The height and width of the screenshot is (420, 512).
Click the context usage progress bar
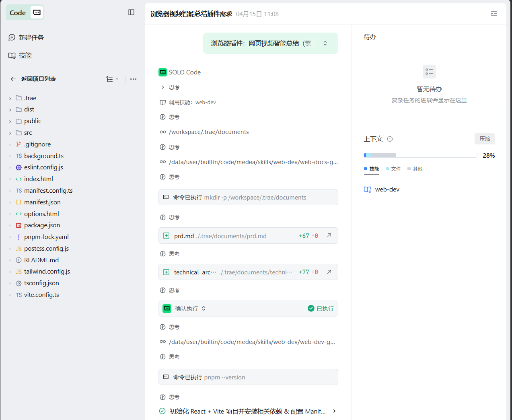pos(420,155)
